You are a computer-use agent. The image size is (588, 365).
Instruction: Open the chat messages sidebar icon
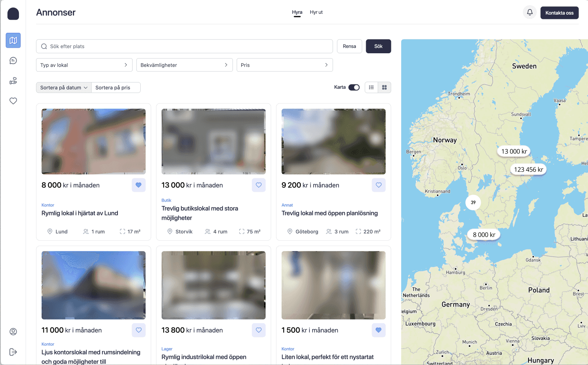click(13, 60)
